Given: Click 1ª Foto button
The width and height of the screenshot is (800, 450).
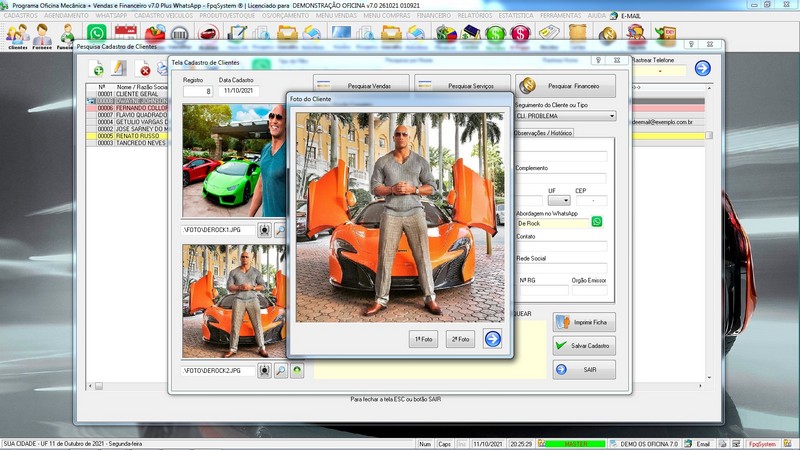Looking at the screenshot, I should (423, 339).
